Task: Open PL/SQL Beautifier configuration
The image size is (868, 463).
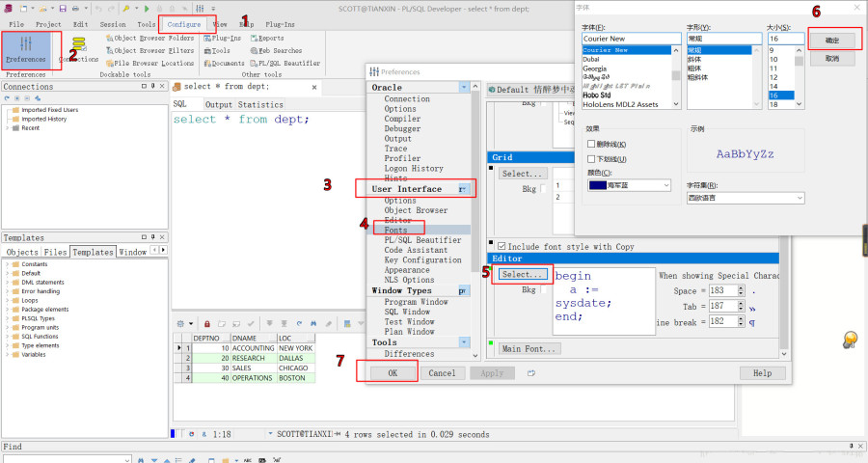Action: tap(285, 63)
